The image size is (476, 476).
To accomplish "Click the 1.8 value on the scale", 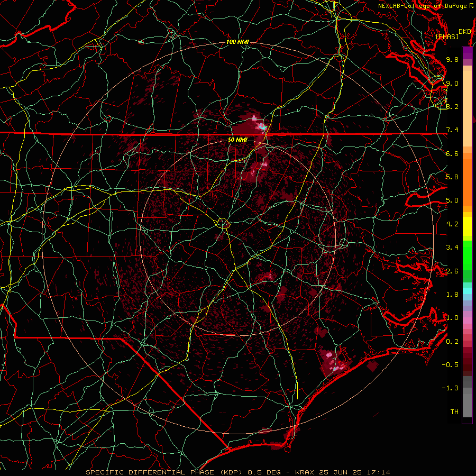I will coord(452,295).
